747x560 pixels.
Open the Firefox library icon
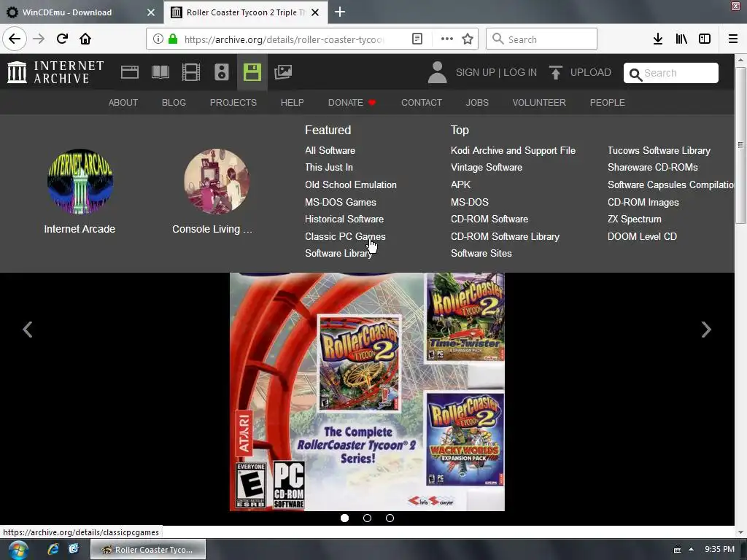681,39
